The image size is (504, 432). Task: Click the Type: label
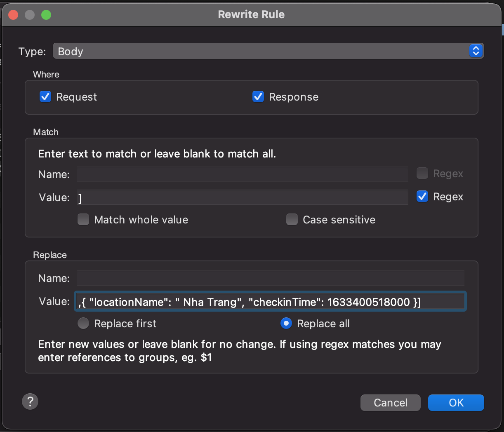32,52
